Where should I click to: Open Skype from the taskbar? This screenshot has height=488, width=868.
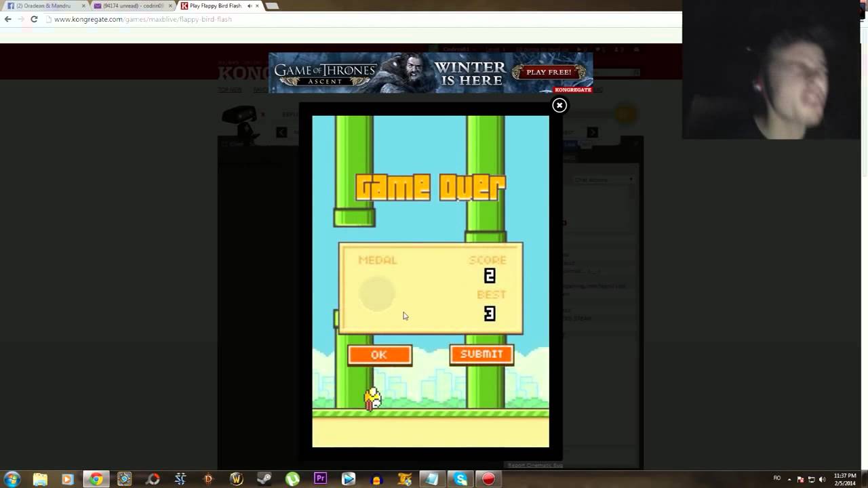461,479
